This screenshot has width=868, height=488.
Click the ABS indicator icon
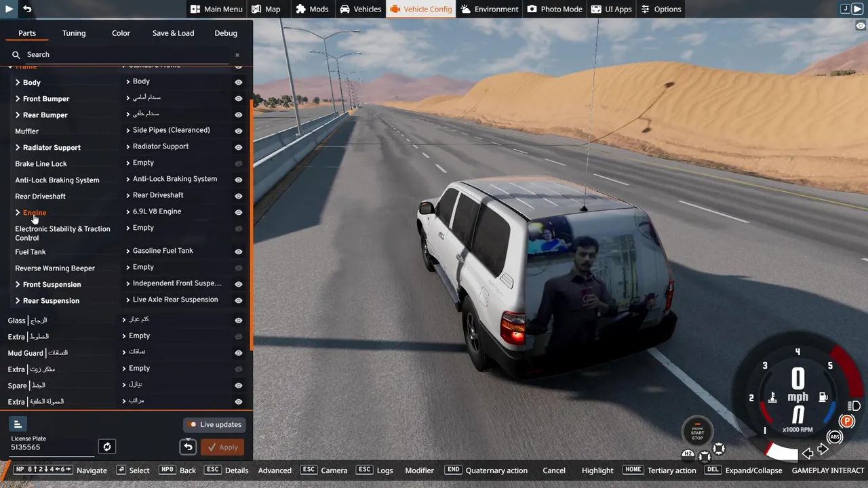(835, 437)
